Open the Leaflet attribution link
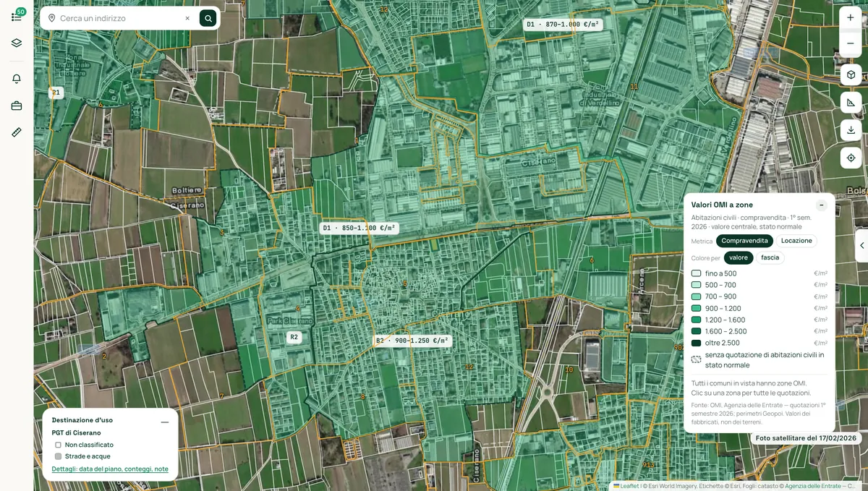This screenshot has height=491, width=868. (626, 486)
